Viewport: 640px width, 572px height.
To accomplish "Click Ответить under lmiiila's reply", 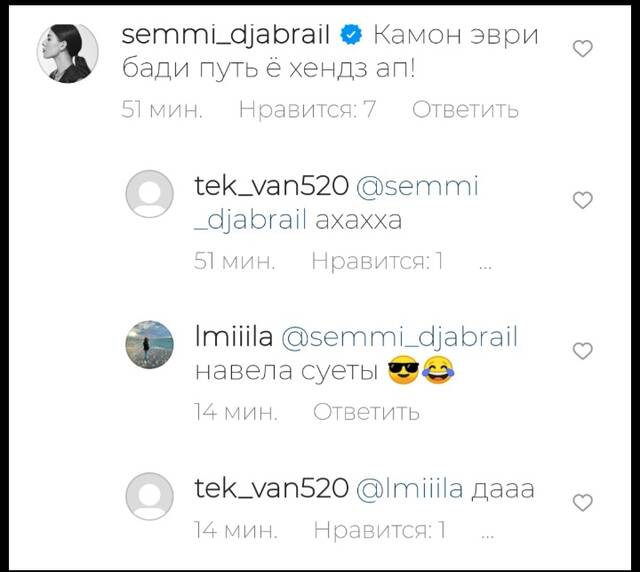I will (x=366, y=412).
